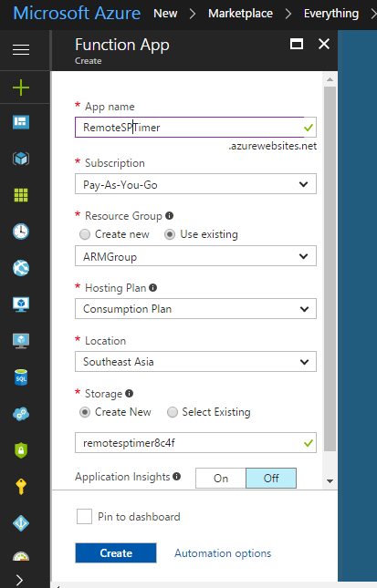
Task: Open All resources green grid icon
Action: (21, 195)
